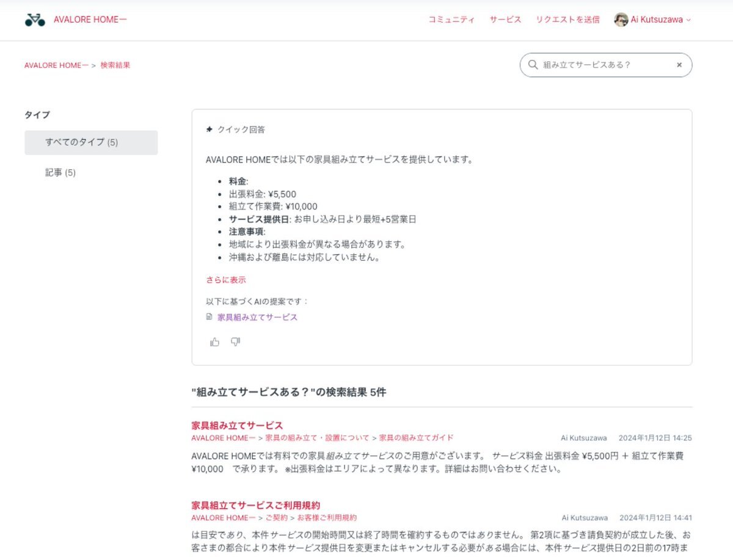Click the 検索結果 breadcrumb link
This screenshot has width=733, height=560.
pyautogui.click(x=115, y=65)
